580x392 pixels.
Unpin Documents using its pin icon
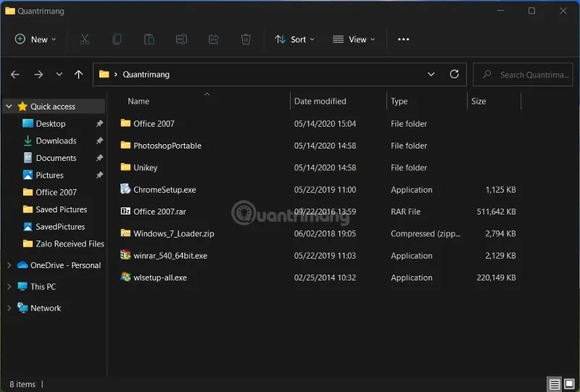coord(99,158)
